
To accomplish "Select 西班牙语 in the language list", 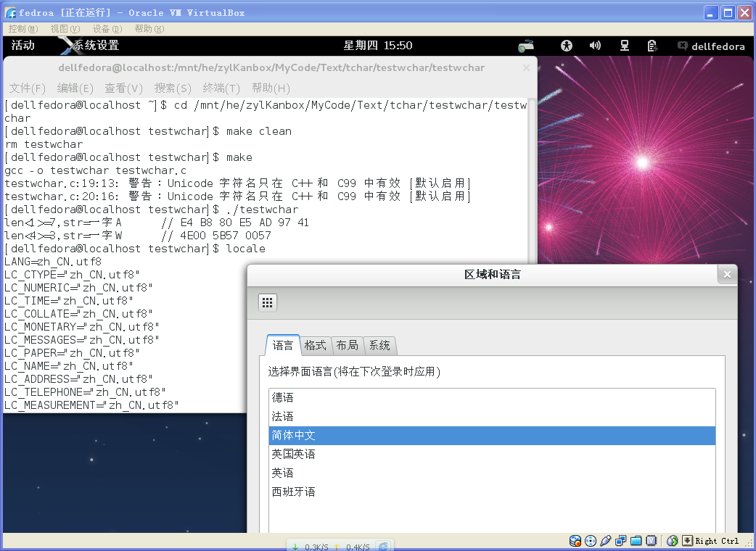I will [x=492, y=492].
